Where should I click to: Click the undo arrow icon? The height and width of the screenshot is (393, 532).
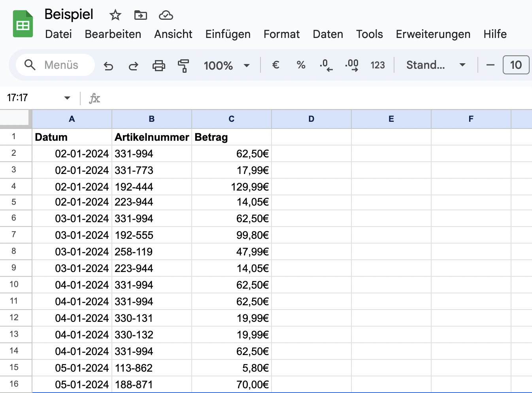pos(108,65)
